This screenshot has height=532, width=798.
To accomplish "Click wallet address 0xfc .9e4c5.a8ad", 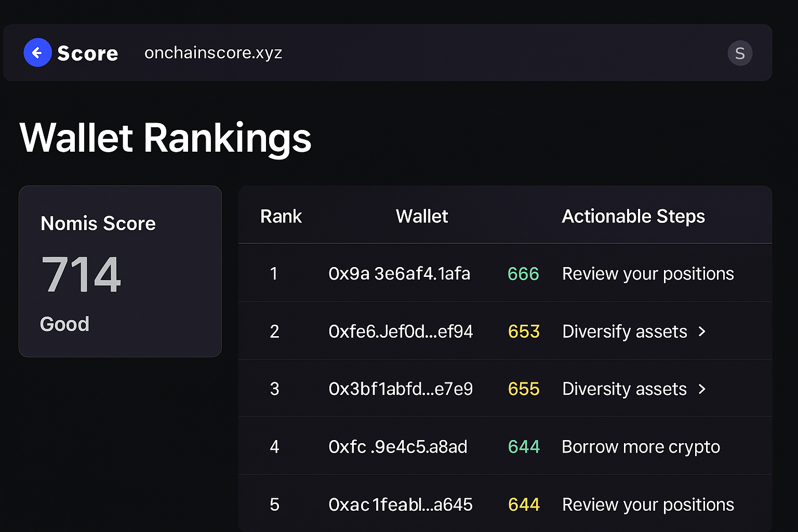I will click(398, 447).
